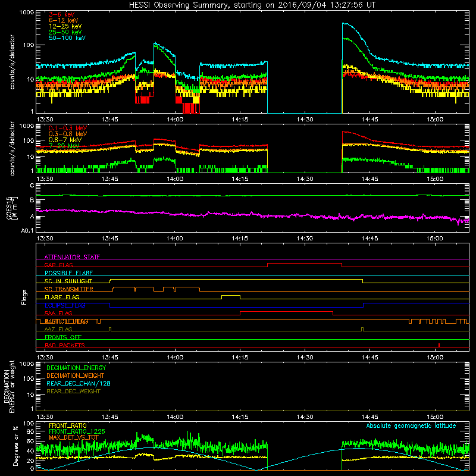Select the 6-12 keV legend label
476x476 pixels.
click(x=64, y=20)
